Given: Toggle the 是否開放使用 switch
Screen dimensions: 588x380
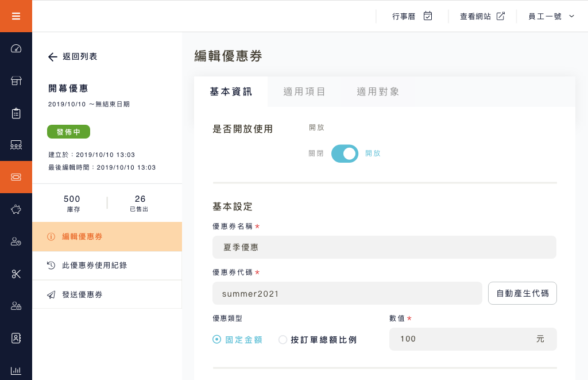Looking at the screenshot, I should pyautogui.click(x=345, y=153).
